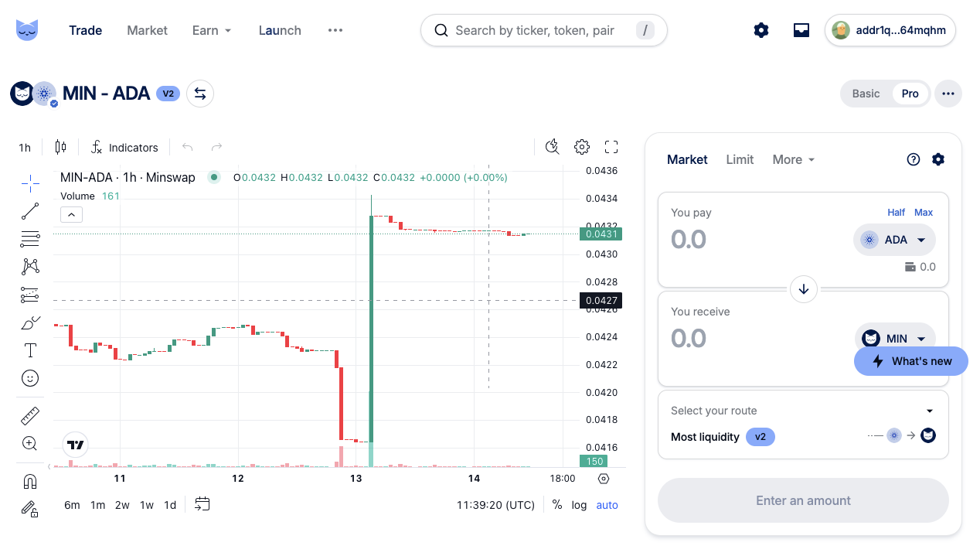The width and height of the screenshot is (980, 556).
Task: Open the ADA pay token selector
Action: tap(894, 240)
